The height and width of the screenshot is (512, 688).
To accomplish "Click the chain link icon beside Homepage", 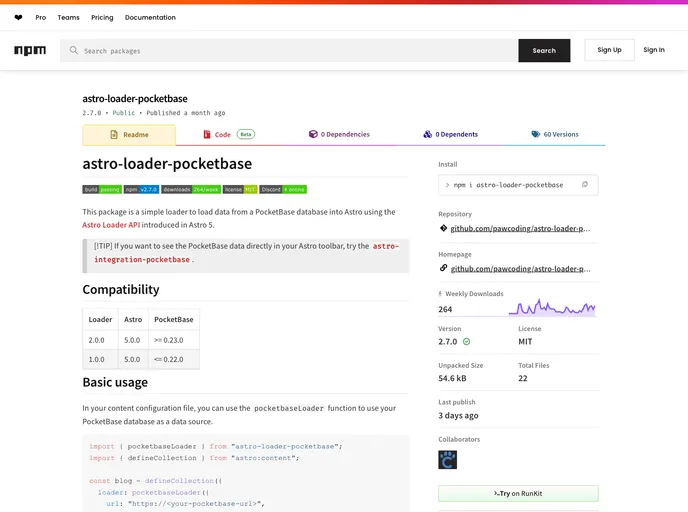I will coord(443,268).
